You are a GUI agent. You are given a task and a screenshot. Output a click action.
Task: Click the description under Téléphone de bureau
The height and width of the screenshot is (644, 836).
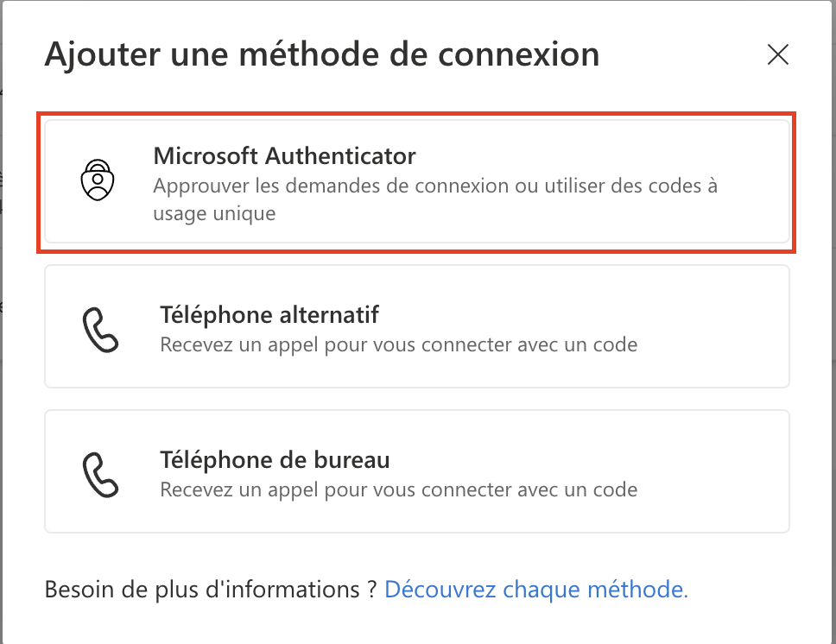[398, 490]
